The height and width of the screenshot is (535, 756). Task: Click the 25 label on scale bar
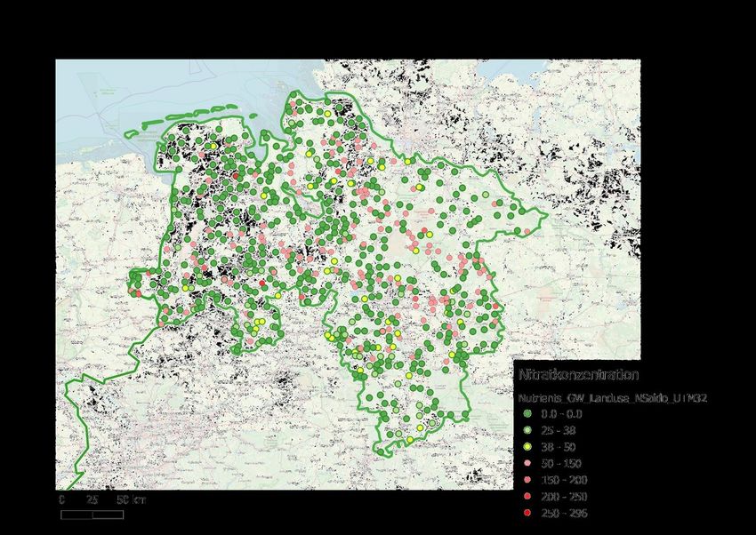pyautogui.click(x=92, y=500)
